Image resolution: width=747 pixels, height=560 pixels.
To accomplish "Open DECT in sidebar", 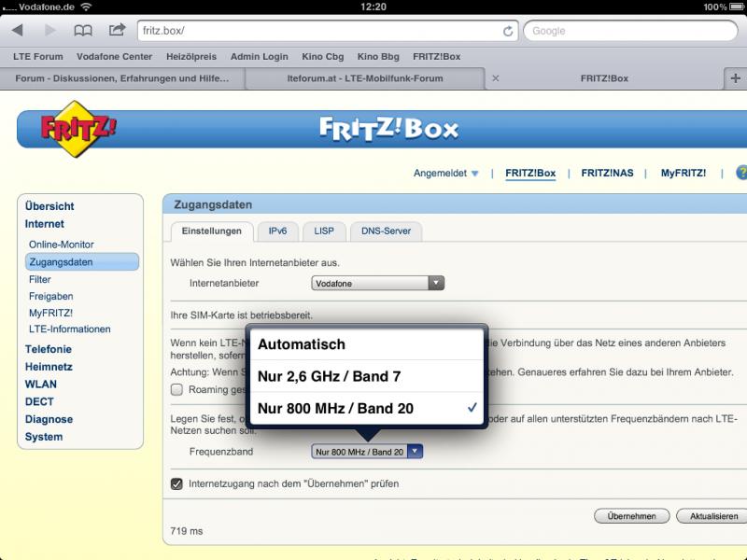I will coord(39,402).
